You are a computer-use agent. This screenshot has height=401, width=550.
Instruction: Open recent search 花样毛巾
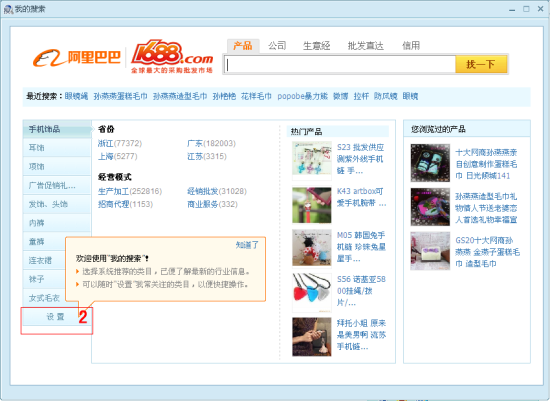[256, 96]
